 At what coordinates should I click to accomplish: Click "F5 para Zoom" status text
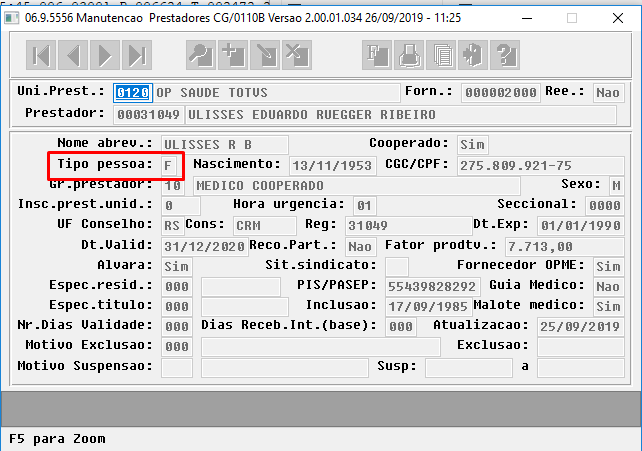coord(57,439)
